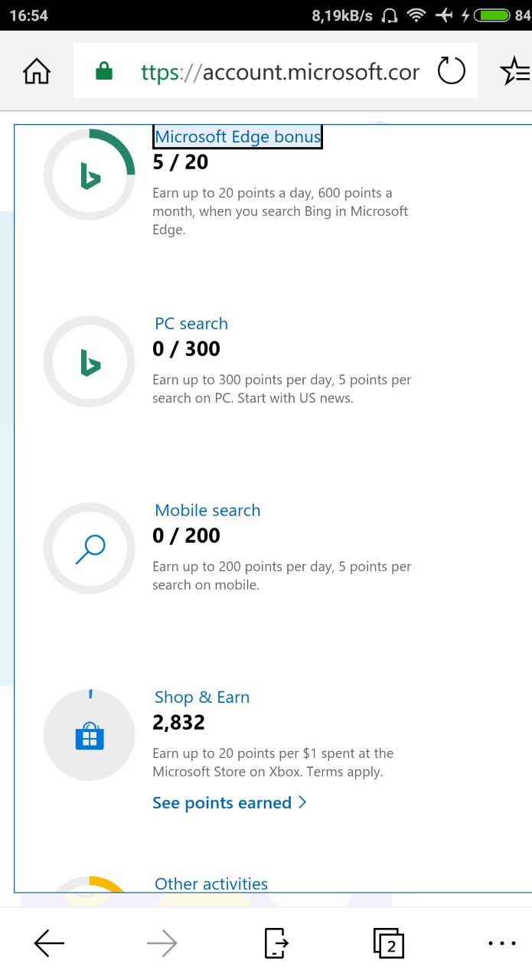Image resolution: width=532 pixels, height=980 pixels.
Task: Open the PC search link
Action: 191,324
